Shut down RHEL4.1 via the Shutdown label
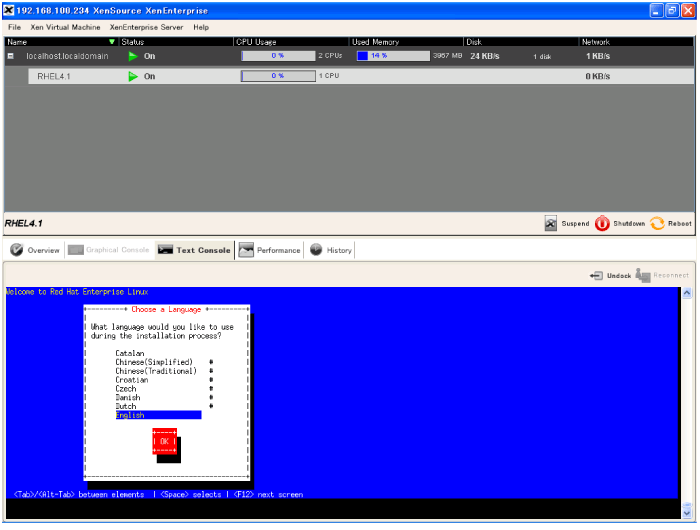 (629, 224)
